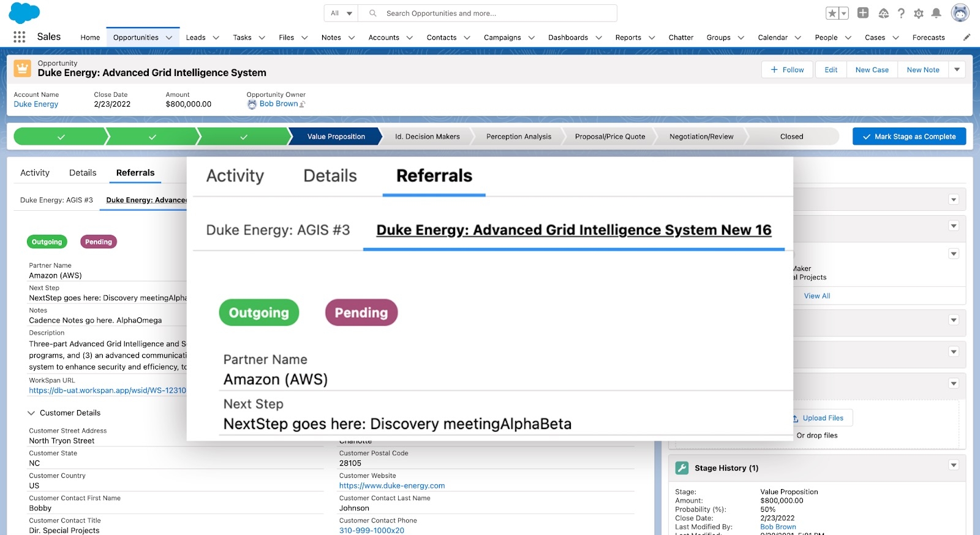Viewport: 980px width, 535px height.
Task: Switch to the Details tab
Action: [83, 173]
